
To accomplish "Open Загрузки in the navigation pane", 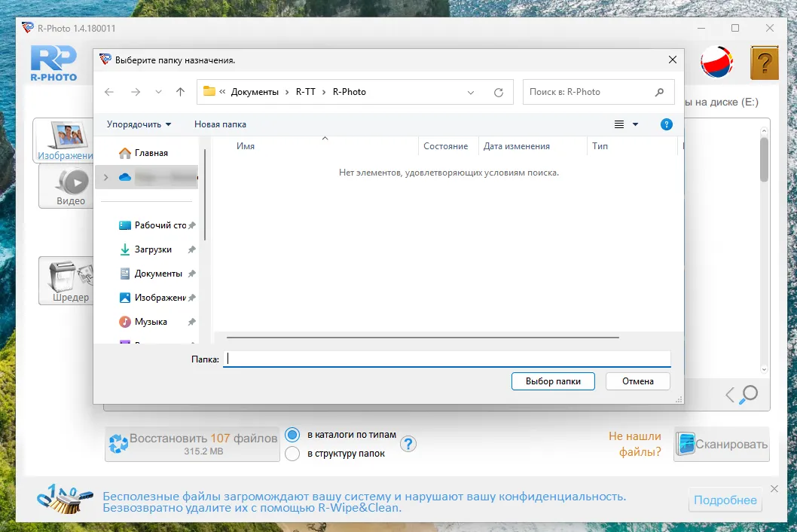I will 153,249.
